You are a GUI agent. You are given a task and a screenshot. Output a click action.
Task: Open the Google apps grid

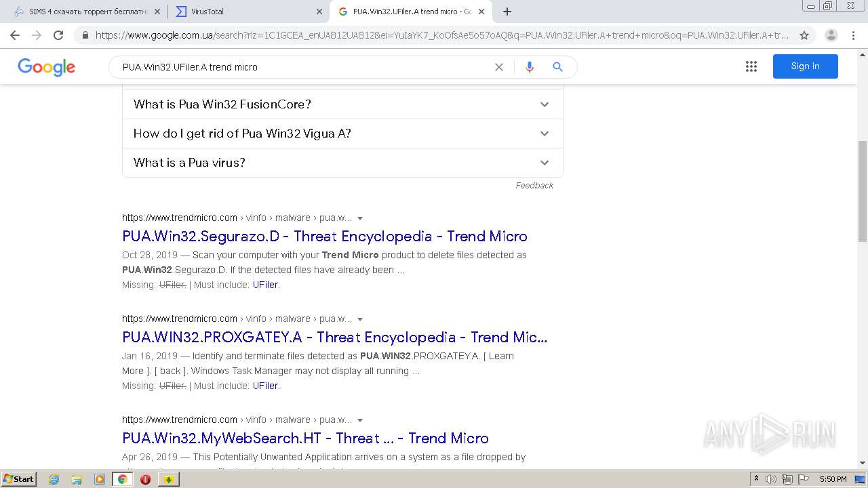751,66
